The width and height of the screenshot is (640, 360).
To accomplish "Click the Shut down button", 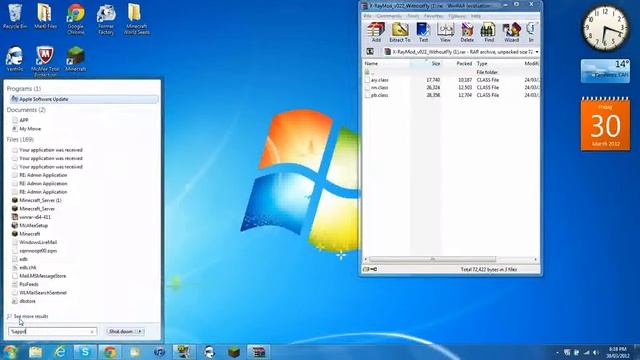I will (120, 331).
